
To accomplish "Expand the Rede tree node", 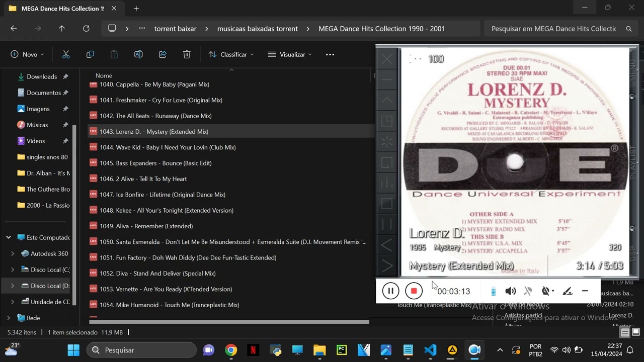I will tap(9, 318).
